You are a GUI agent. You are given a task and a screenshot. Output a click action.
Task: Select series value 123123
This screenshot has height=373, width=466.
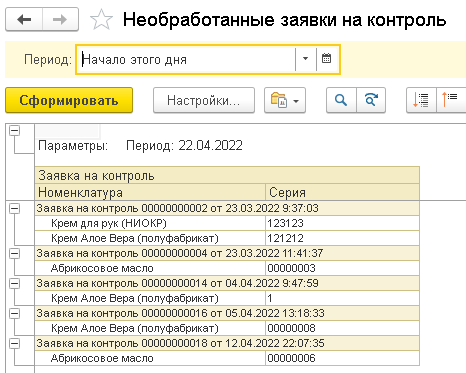342,223
